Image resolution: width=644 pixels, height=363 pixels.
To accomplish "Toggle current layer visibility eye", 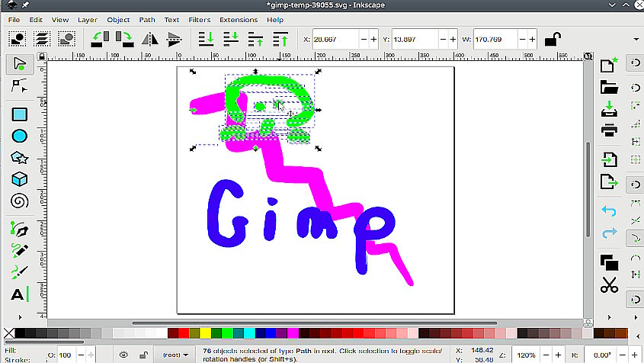I will (123, 355).
